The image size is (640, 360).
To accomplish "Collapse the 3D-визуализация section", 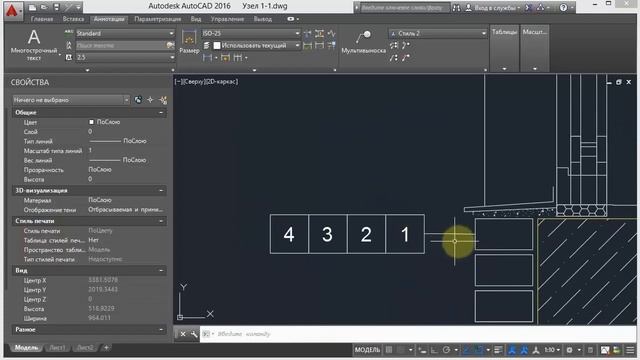I will coord(161,191).
